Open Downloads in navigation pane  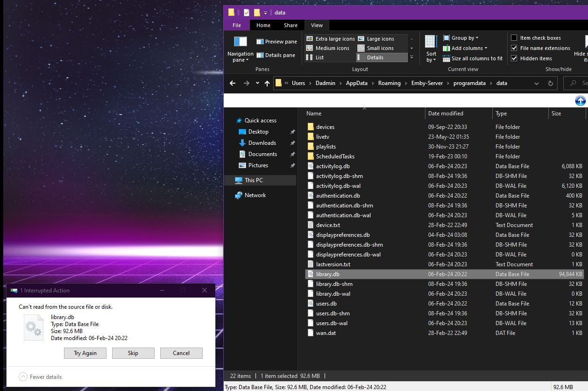(257, 143)
